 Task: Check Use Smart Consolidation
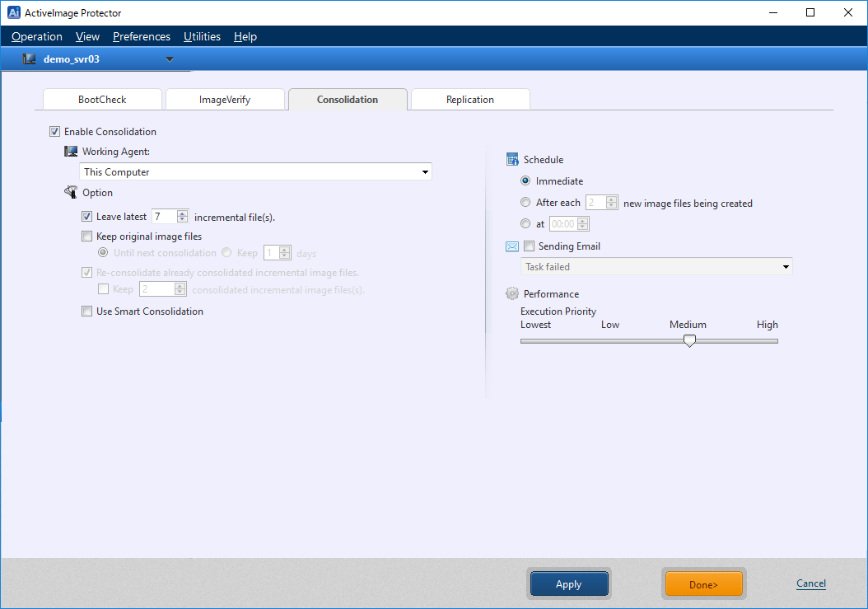point(87,312)
